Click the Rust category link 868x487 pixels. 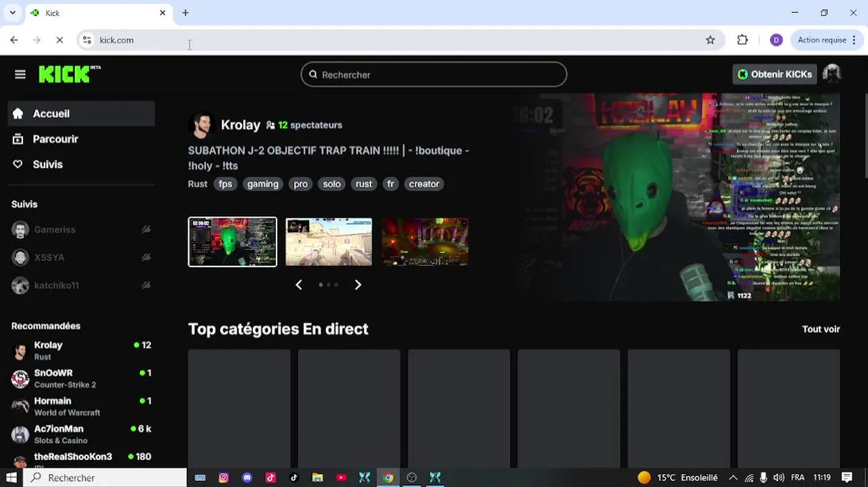click(197, 184)
